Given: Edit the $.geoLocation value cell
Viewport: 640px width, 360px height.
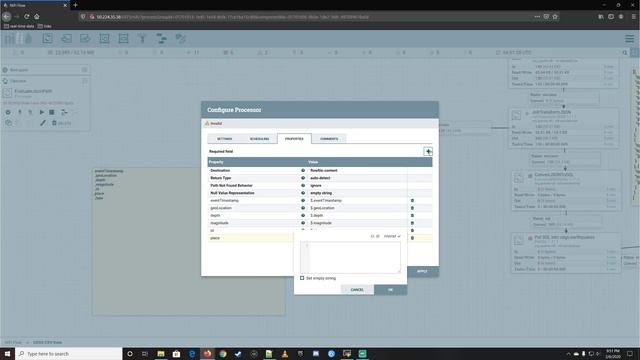Looking at the screenshot, I should (358, 208).
